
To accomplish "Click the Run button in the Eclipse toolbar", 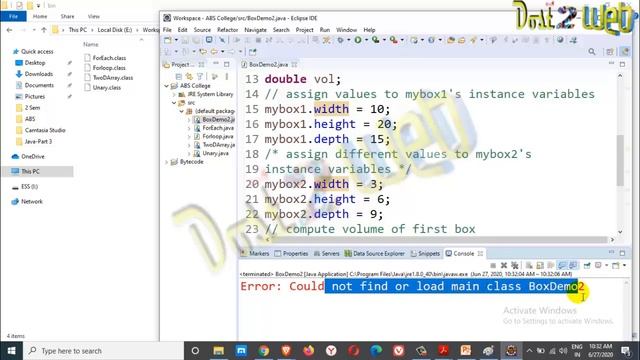I will 358,40.
